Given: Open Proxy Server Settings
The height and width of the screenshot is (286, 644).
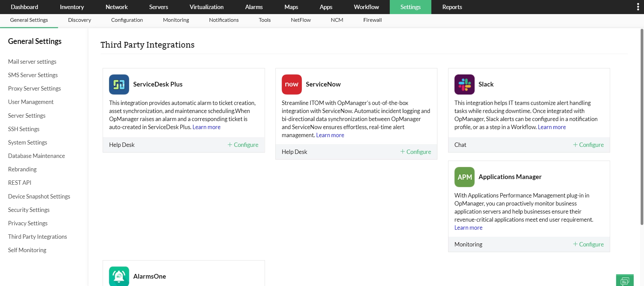Looking at the screenshot, I should (35, 89).
